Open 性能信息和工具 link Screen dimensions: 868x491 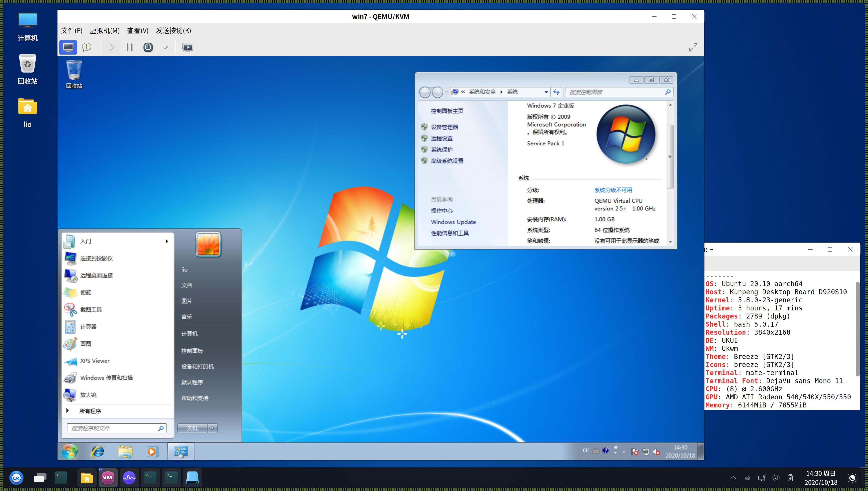(x=450, y=233)
